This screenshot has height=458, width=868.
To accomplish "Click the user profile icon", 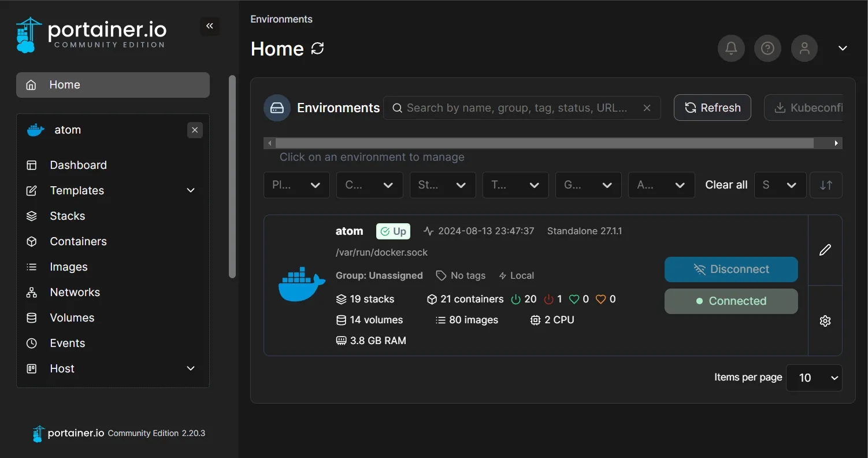I will coord(804,49).
